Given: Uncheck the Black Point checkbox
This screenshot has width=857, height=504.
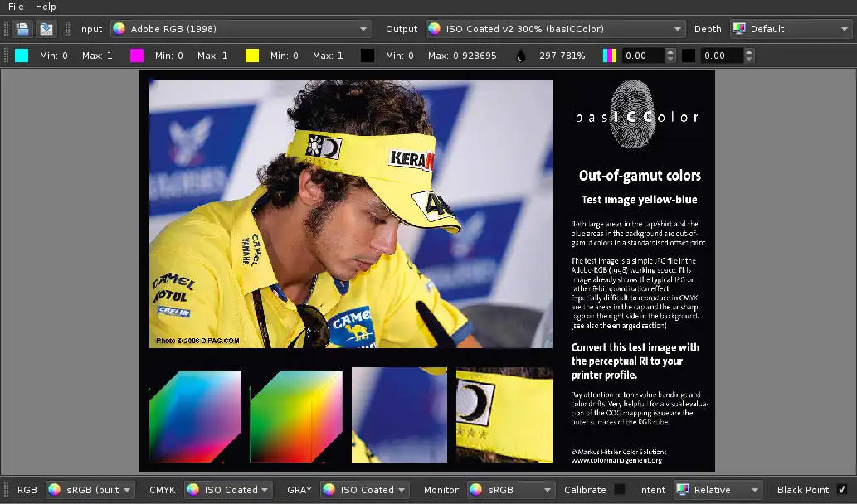Looking at the screenshot, I should coord(842,489).
